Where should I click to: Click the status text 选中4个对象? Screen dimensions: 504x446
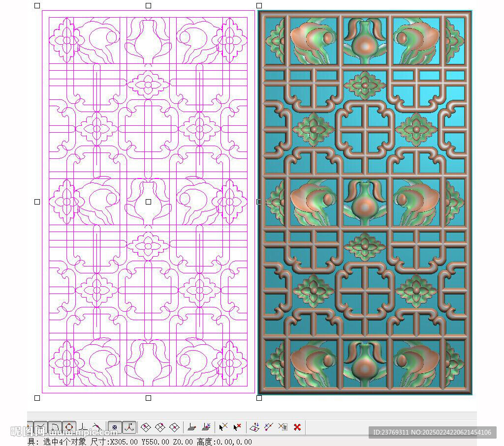[x=64, y=442]
